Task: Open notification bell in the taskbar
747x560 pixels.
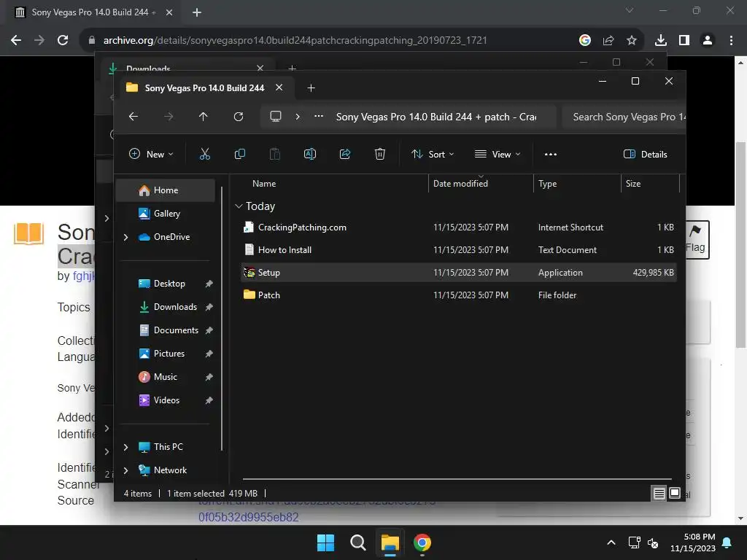Action: pos(727,542)
